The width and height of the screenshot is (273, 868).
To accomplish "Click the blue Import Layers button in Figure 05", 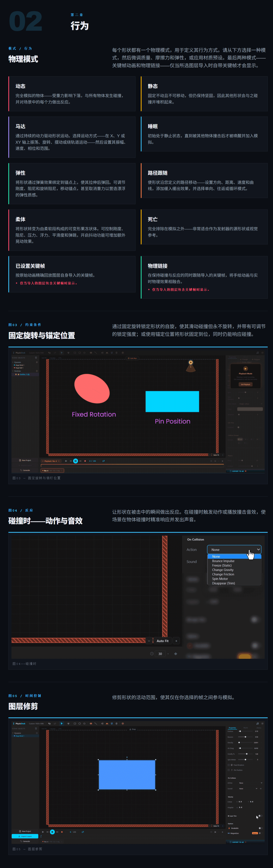I will click(25, 836).
